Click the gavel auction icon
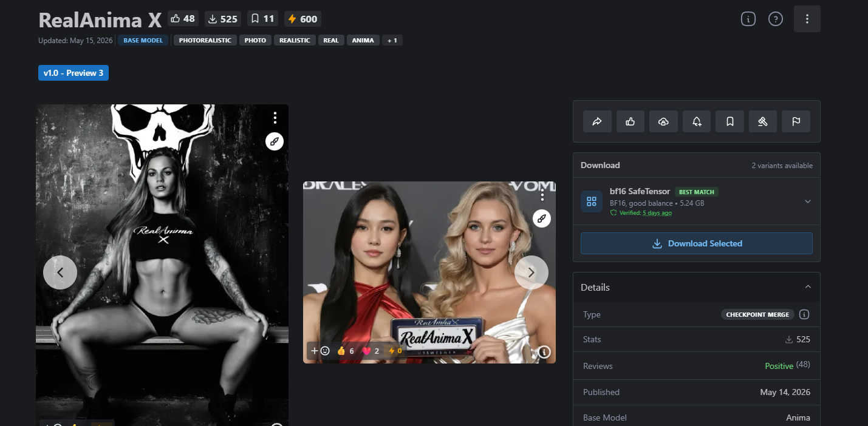 (763, 121)
